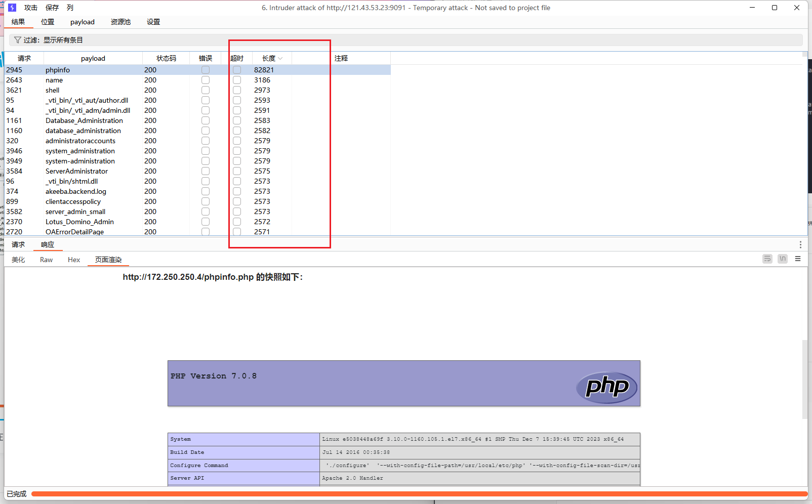Maximize the Intruder attack window
This screenshot has width=812, height=504.
coord(775,8)
